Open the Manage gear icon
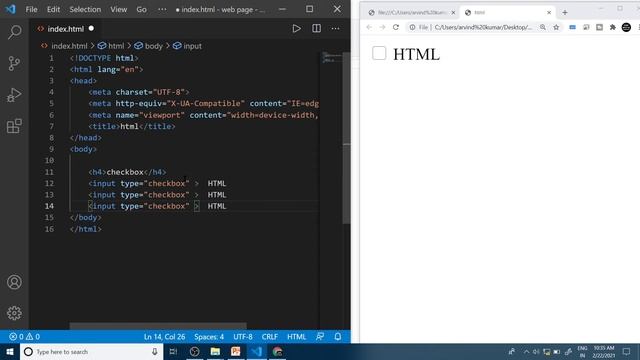 tap(14, 313)
